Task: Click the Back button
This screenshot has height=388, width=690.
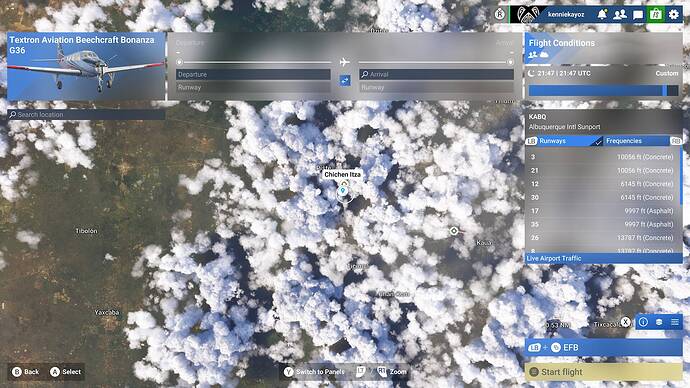Action: (26, 372)
